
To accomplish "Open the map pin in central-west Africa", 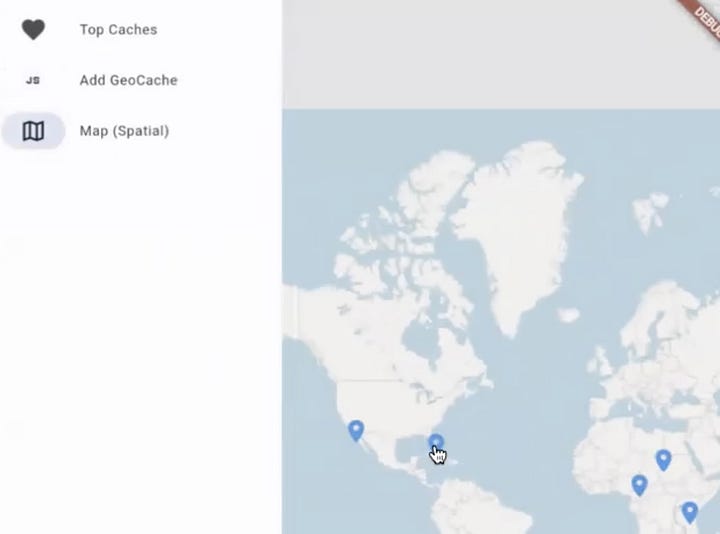I will (x=639, y=485).
